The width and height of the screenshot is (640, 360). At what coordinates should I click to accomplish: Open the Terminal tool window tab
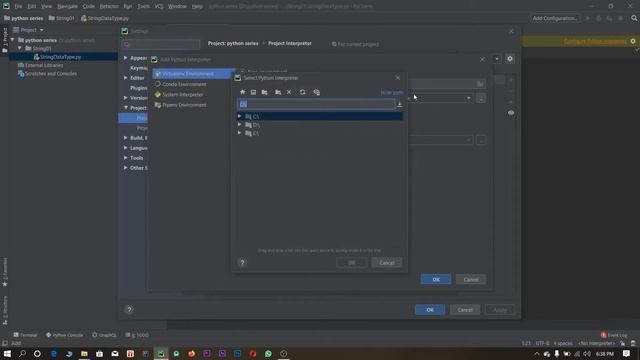coord(25,335)
